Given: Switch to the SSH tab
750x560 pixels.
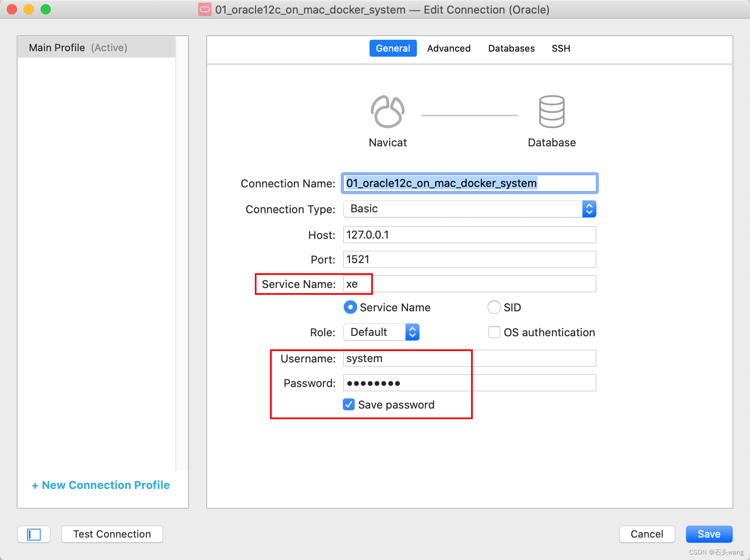Looking at the screenshot, I should pyautogui.click(x=561, y=48).
